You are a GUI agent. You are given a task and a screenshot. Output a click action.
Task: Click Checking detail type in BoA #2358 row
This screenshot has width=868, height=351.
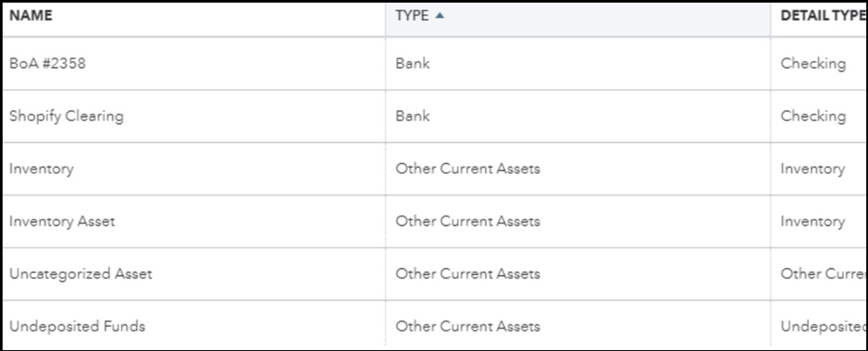pyautogui.click(x=813, y=64)
